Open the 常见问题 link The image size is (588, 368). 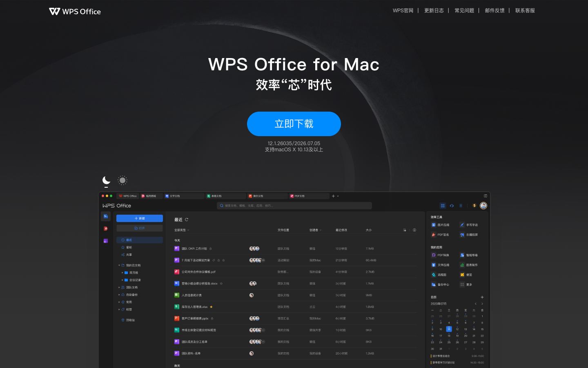pos(464,11)
